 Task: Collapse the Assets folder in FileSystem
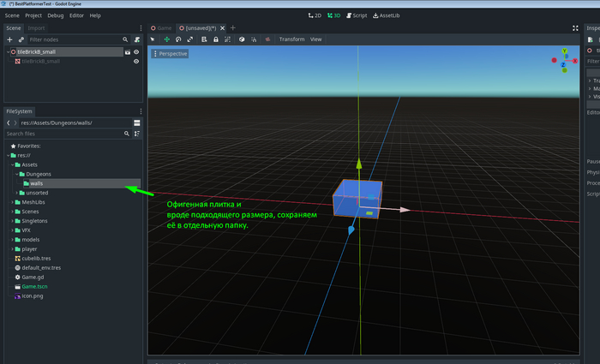(x=13, y=164)
